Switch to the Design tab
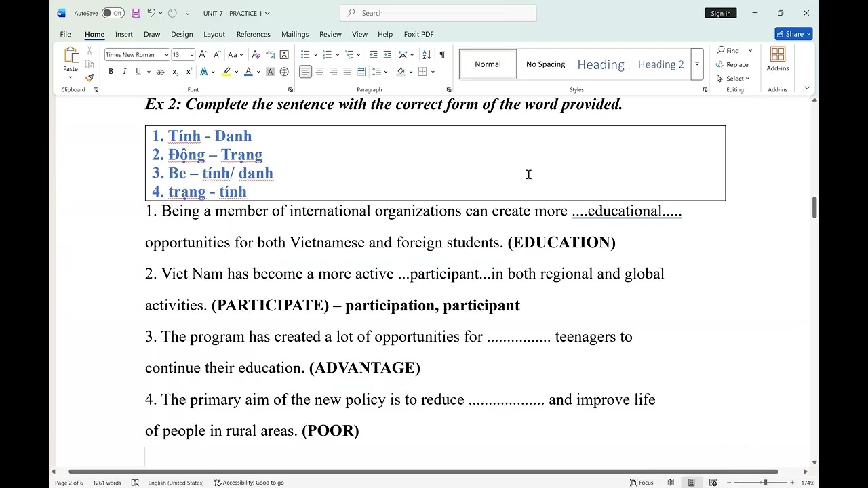The height and width of the screenshot is (488, 868). (182, 34)
